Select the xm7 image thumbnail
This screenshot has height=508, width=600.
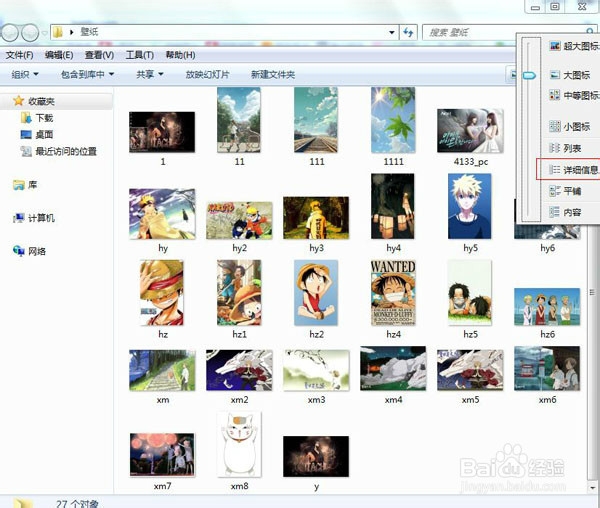coord(162,454)
